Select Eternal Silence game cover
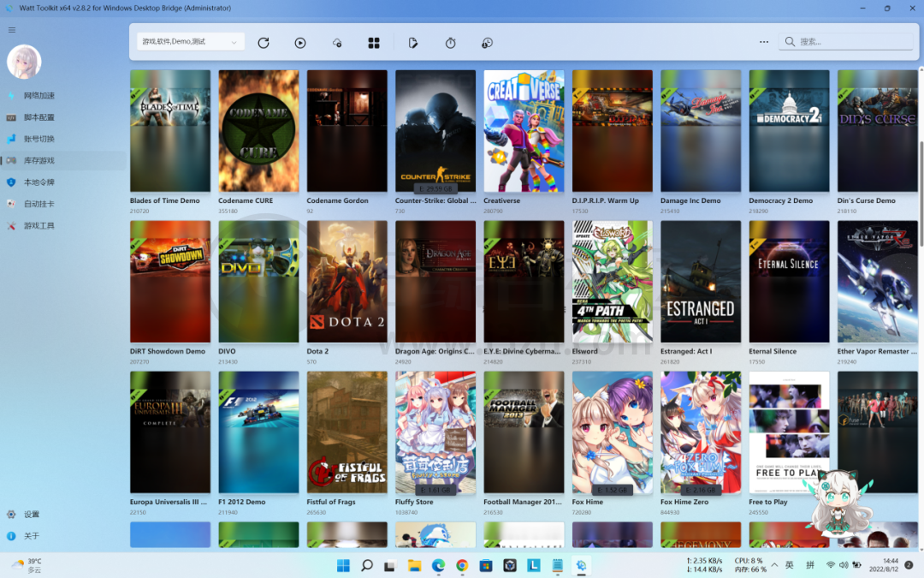 [789, 282]
